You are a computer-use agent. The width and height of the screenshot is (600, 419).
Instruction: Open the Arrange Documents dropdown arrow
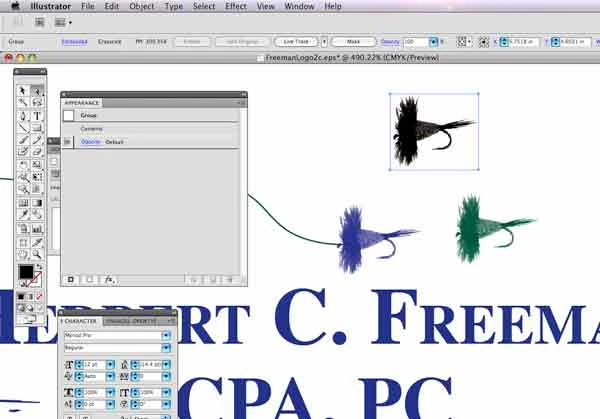point(70,23)
